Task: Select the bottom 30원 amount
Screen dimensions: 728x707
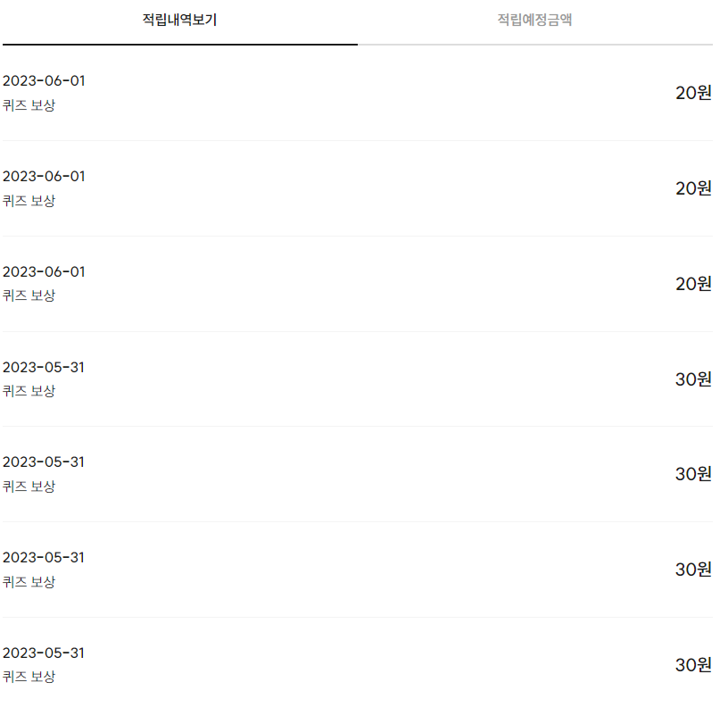Action: tap(694, 664)
